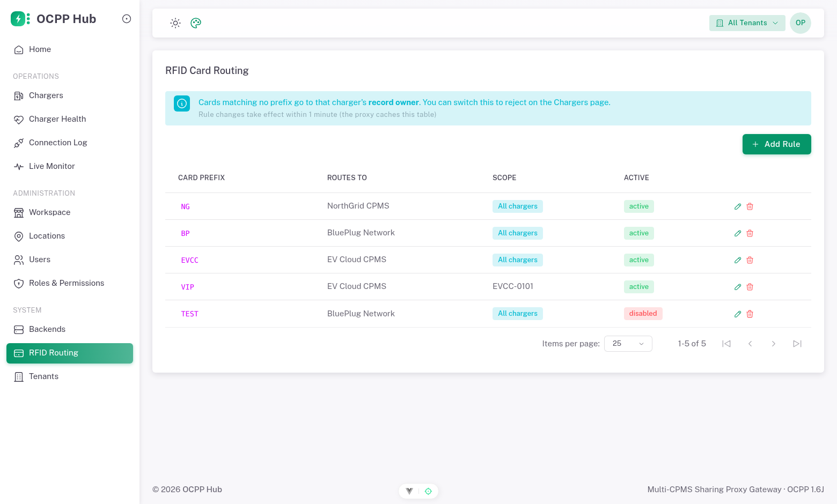Jump to the last page icon
Screen dimensions: 837x504
797,344
